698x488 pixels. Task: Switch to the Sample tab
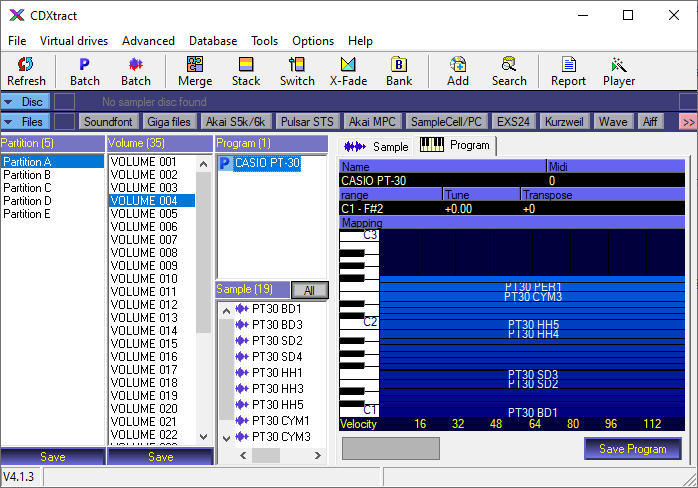pos(376,146)
